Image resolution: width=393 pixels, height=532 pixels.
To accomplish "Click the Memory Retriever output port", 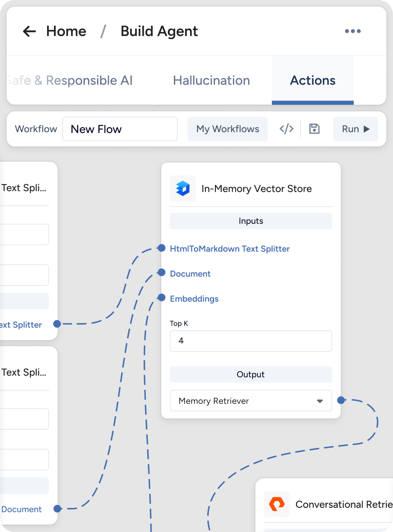I will (341, 400).
